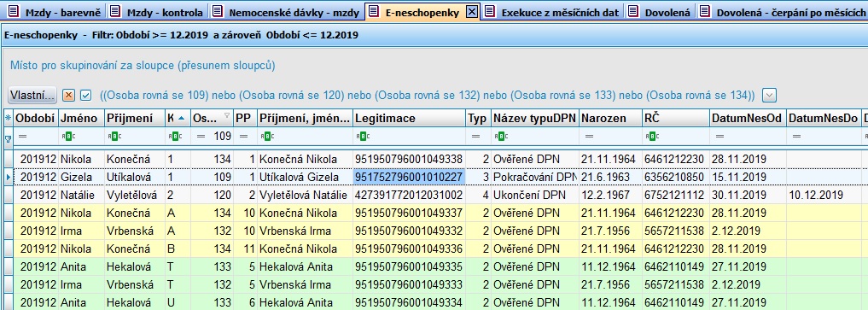868x310 pixels.
Task: Sort by the Období column header
Action: click(x=36, y=118)
